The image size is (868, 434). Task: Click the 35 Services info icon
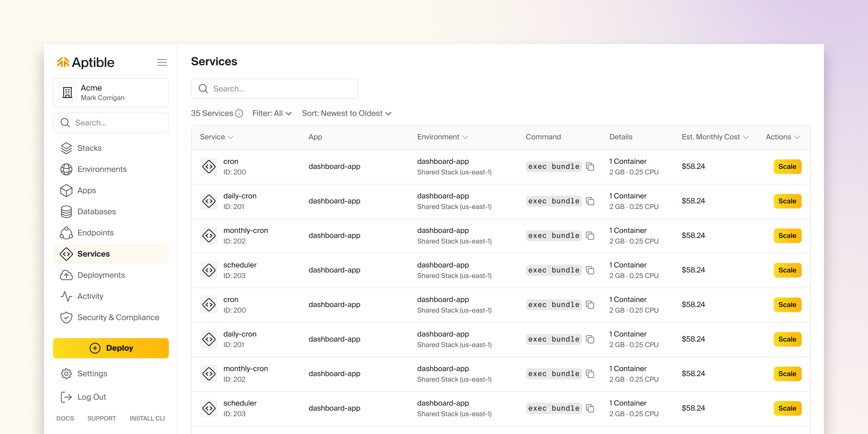tap(239, 114)
